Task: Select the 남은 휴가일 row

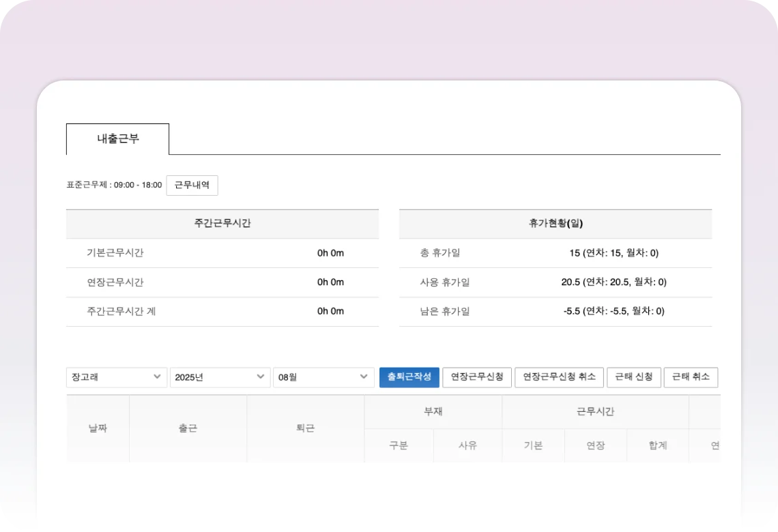Action: [555, 312]
